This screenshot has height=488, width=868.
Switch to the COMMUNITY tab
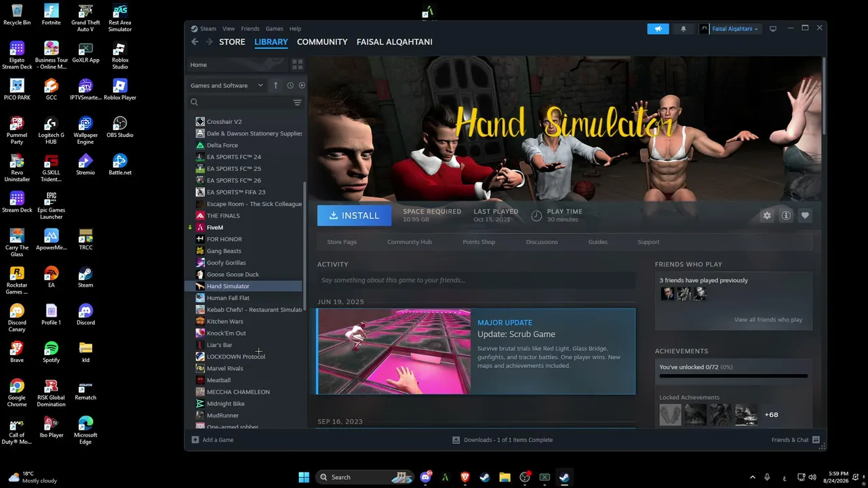pos(322,42)
